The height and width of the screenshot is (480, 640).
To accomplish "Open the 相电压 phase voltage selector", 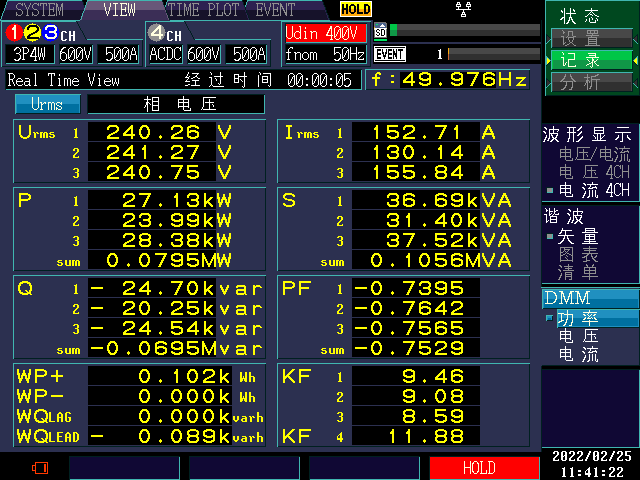I will (x=176, y=104).
